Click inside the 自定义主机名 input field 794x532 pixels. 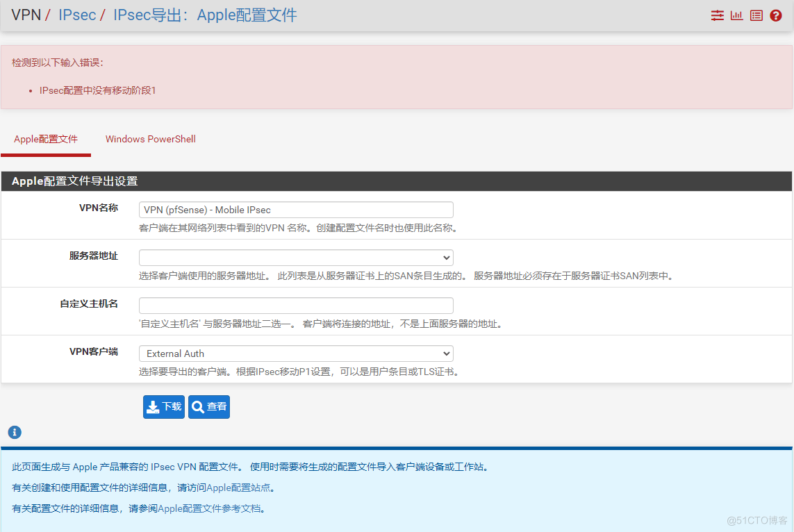pyautogui.click(x=295, y=305)
